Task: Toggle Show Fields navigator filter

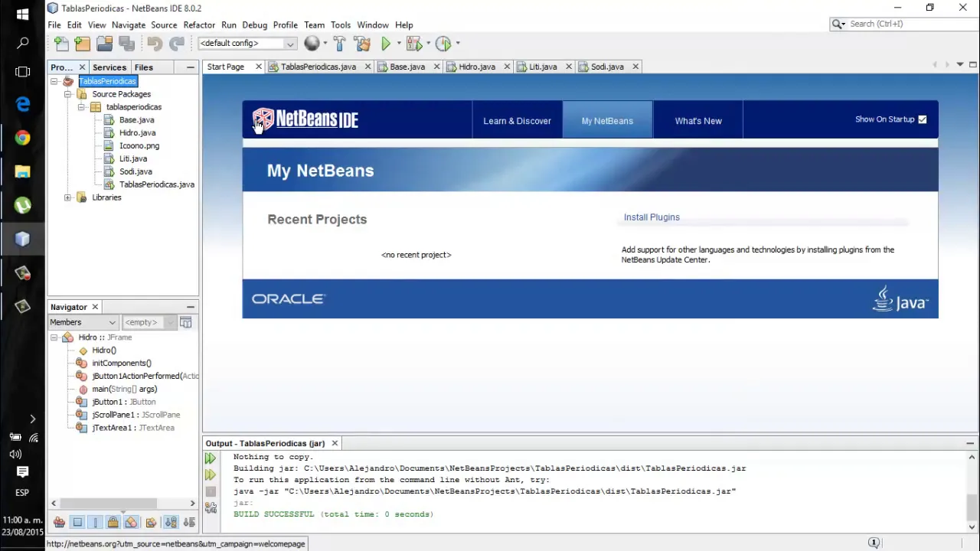Action: point(77,523)
